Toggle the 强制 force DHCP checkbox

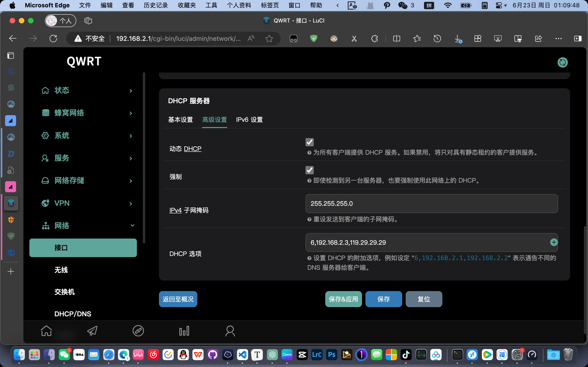(x=309, y=170)
